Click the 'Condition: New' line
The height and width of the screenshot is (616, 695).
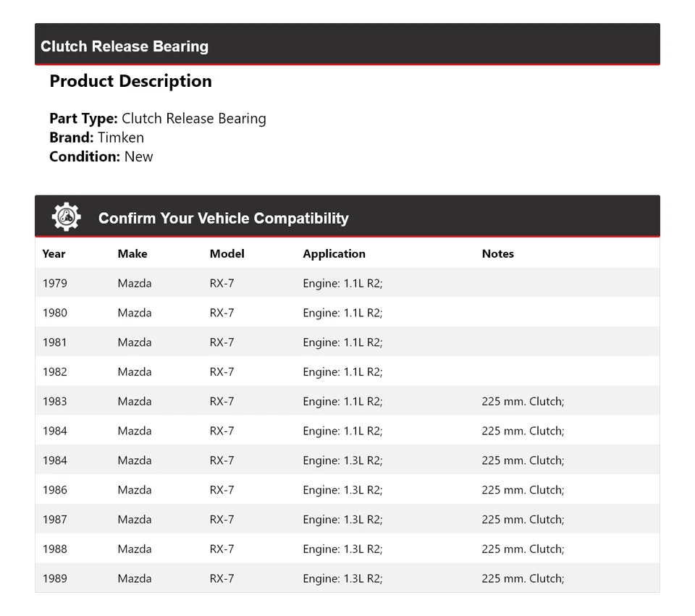(x=101, y=156)
